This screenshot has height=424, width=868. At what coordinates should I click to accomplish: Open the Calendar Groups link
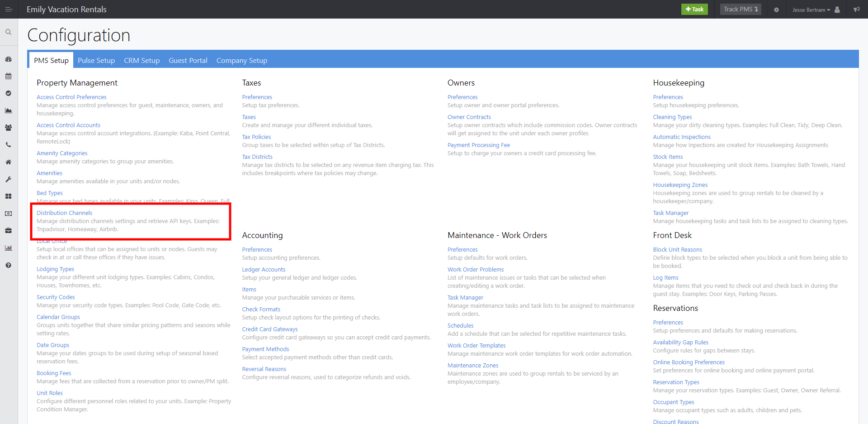(x=58, y=317)
